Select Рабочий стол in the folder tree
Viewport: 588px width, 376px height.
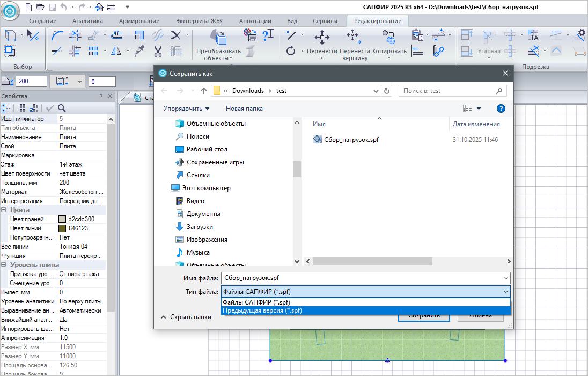click(x=207, y=149)
